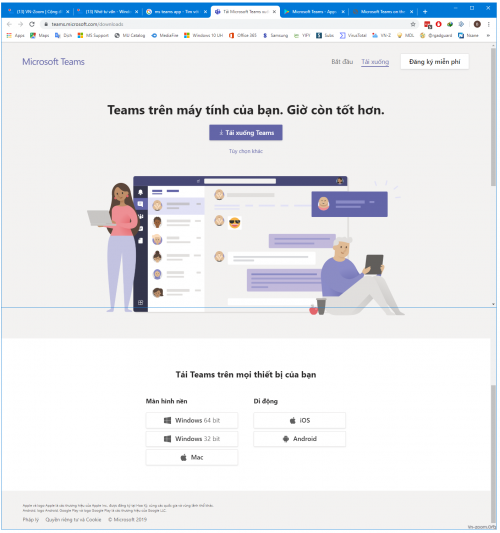Click Đăng ký miễn phí button
Viewport: 500px width, 533px height.
pyautogui.click(x=434, y=62)
